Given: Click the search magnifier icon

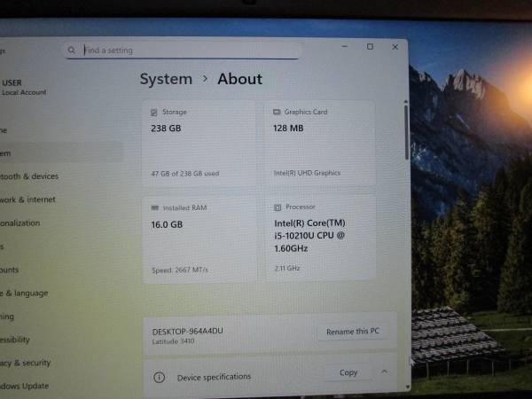Looking at the screenshot, I should [x=74, y=51].
